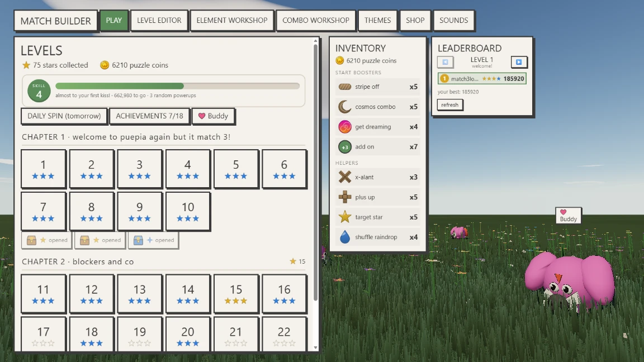Click the scroll down arrow in Levels

pyautogui.click(x=315, y=347)
